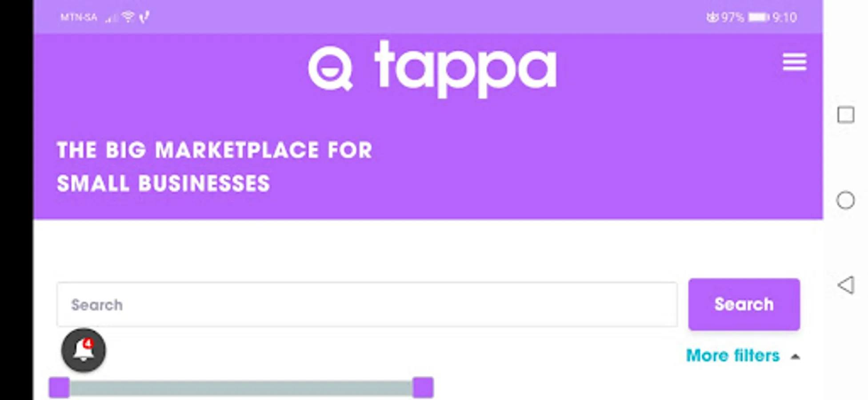Viewport: 868px width, 400px height.
Task: Tap the alarm icon beside 97%
Action: click(x=712, y=17)
